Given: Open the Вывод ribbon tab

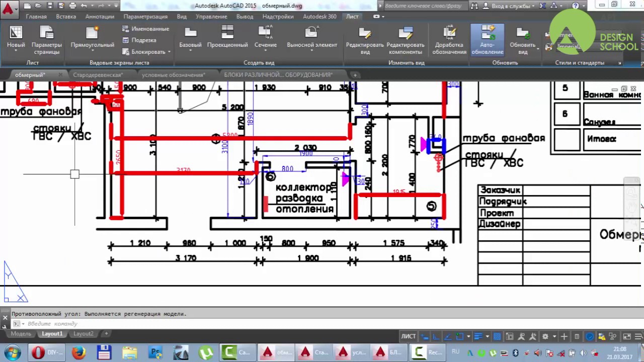Looking at the screenshot, I should (x=245, y=17).
